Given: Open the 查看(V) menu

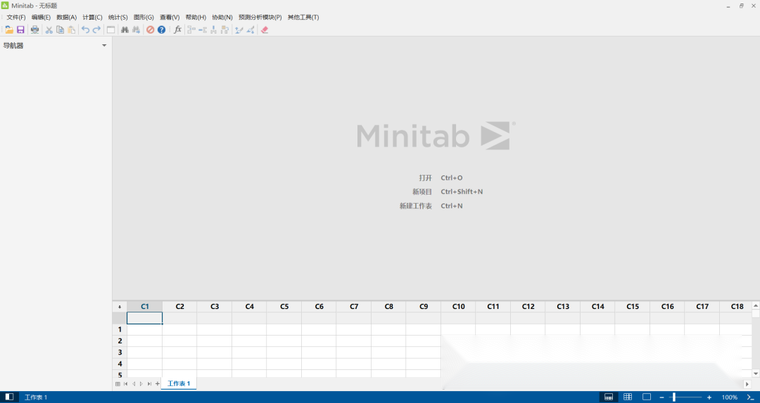Looking at the screenshot, I should point(170,17).
